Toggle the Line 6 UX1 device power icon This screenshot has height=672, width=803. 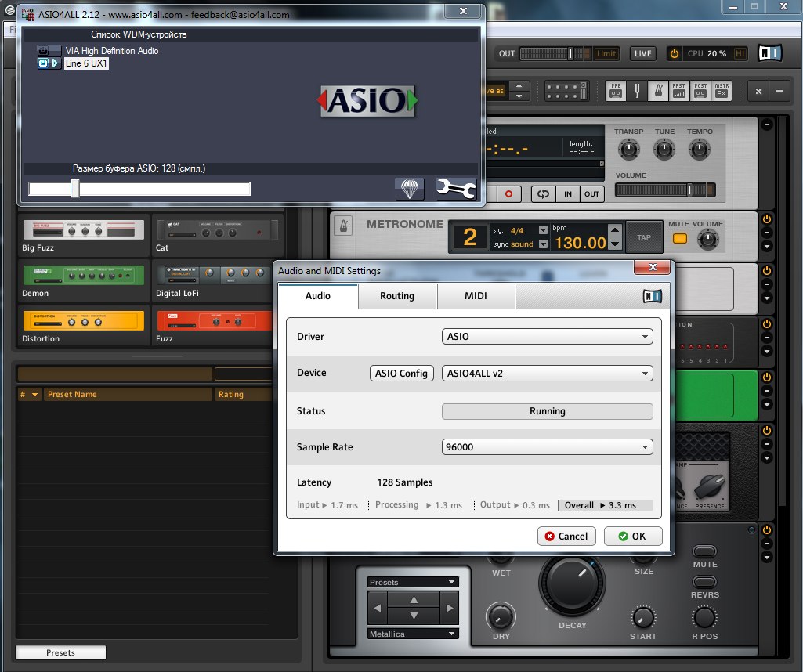[x=43, y=63]
